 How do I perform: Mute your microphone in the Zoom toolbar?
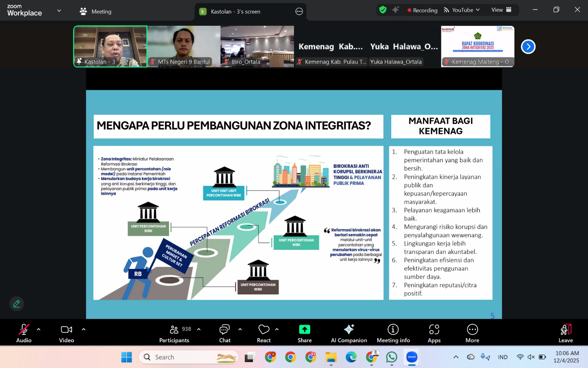[x=23, y=329]
